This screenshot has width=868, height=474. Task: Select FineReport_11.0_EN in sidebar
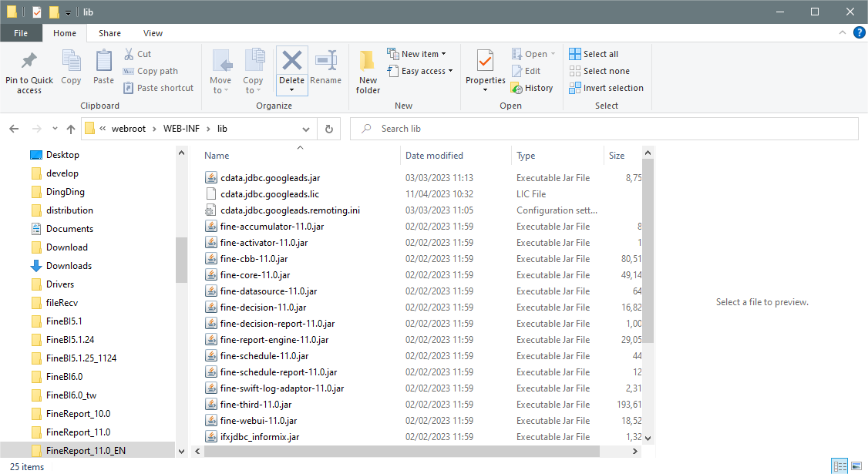click(86, 450)
